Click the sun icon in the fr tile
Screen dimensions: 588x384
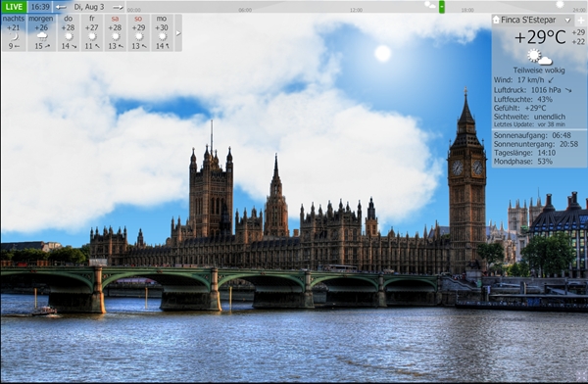pos(92,36)
